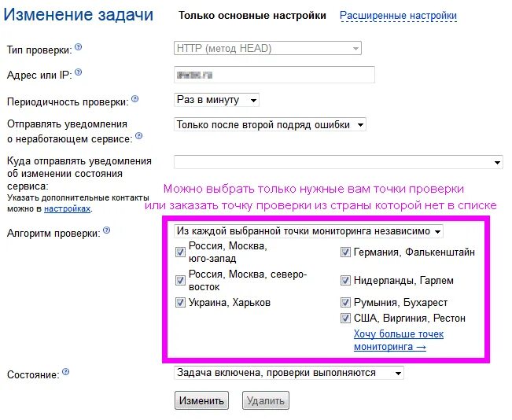512x420 pixels.
Task: Click the Адрес или IP input field
Action: [274, 75]
